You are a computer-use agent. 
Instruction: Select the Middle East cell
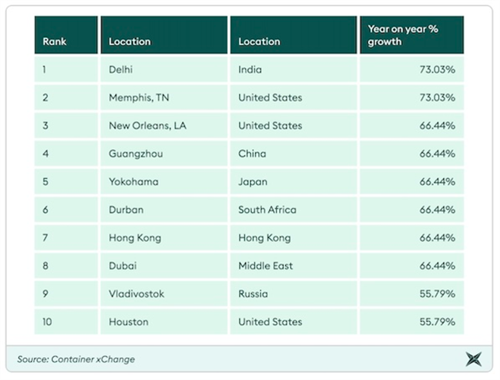pyautogui.click(x=293, y=265)
